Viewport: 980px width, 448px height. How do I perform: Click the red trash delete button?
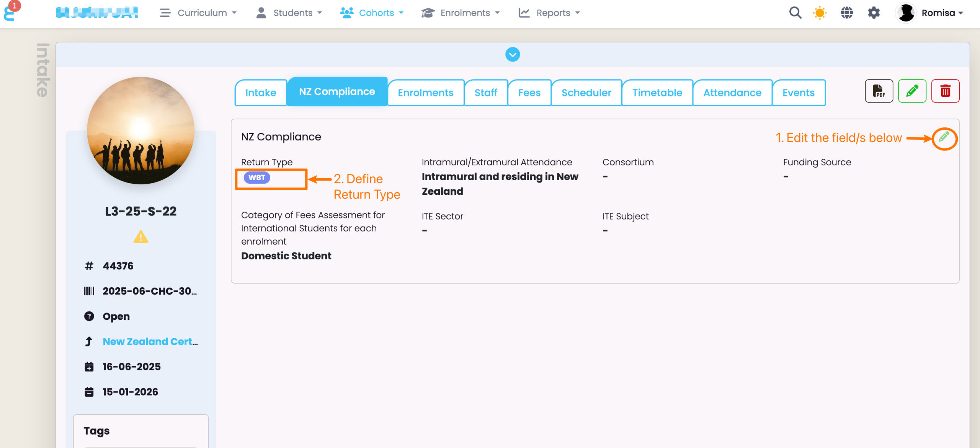[945, 91]
